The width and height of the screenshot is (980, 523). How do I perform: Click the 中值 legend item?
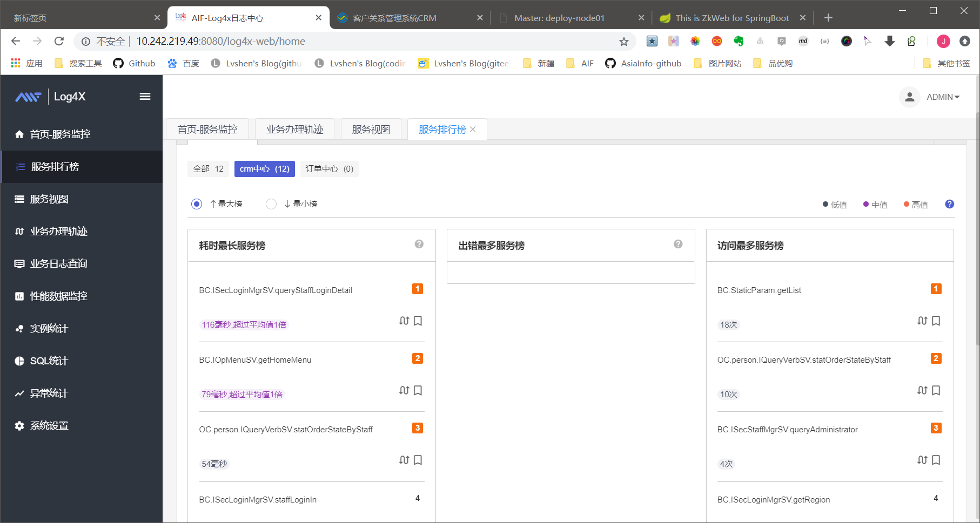pyautogui.click(x=875, y=205)
